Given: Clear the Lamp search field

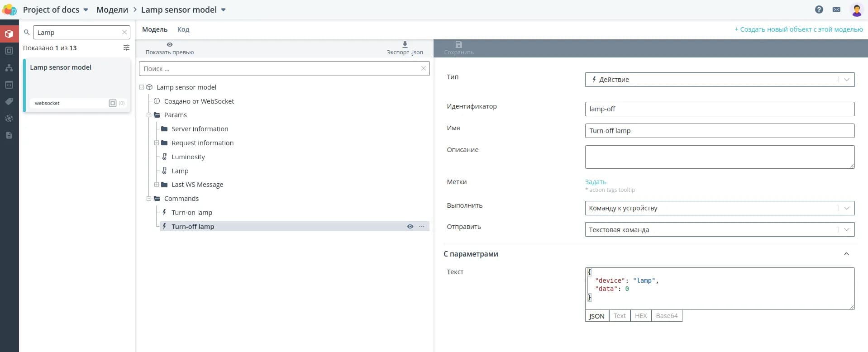Looking at the screenshot, I should click(x=124, y=33).
